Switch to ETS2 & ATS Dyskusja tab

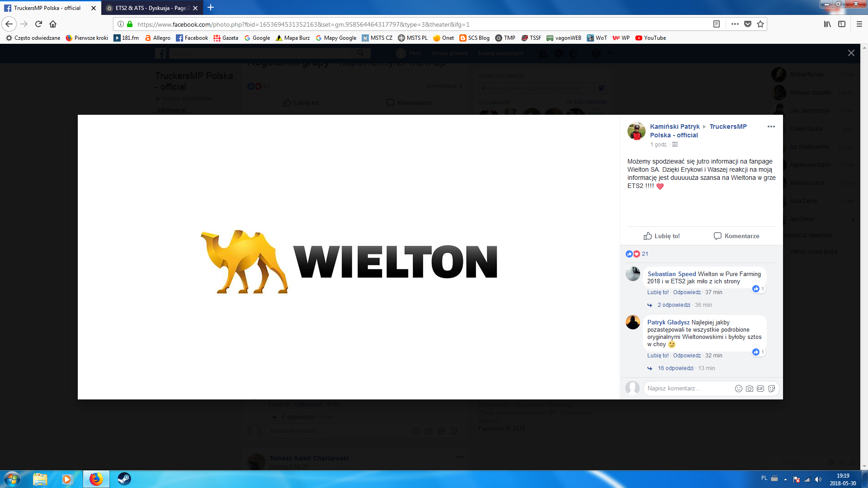[152, 8]
